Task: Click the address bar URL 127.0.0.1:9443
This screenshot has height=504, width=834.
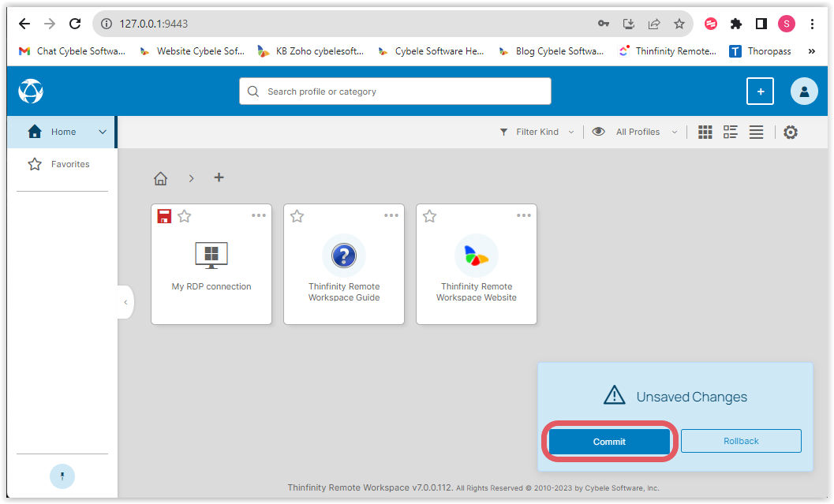Action: 153,24
